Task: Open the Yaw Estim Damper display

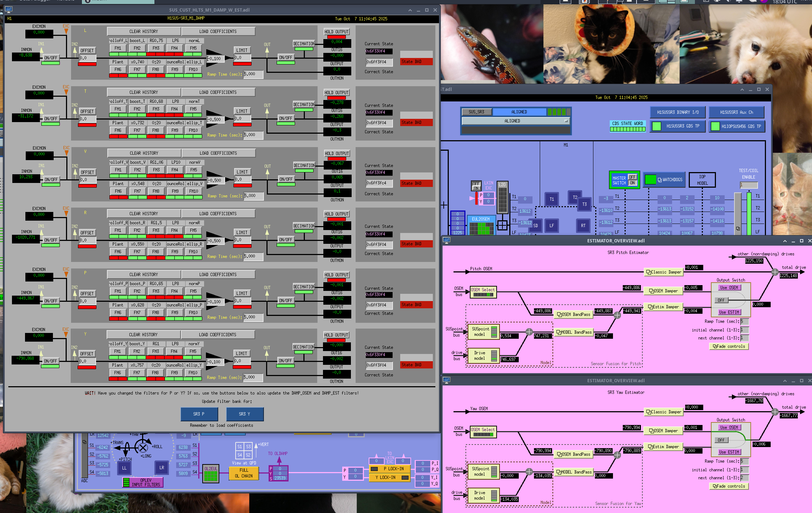Action: point(663,447)
